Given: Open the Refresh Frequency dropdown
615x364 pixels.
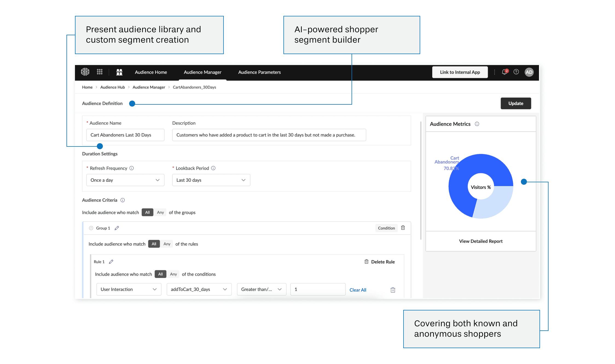Looking at the screenshot, I should tap(125, 180).
